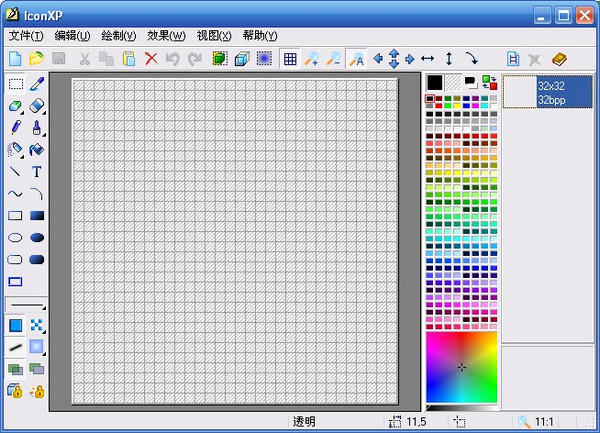Select the 32x32 32bpp image format entry
The width and height of the screenshot is (600, 433).
[549, 93]
